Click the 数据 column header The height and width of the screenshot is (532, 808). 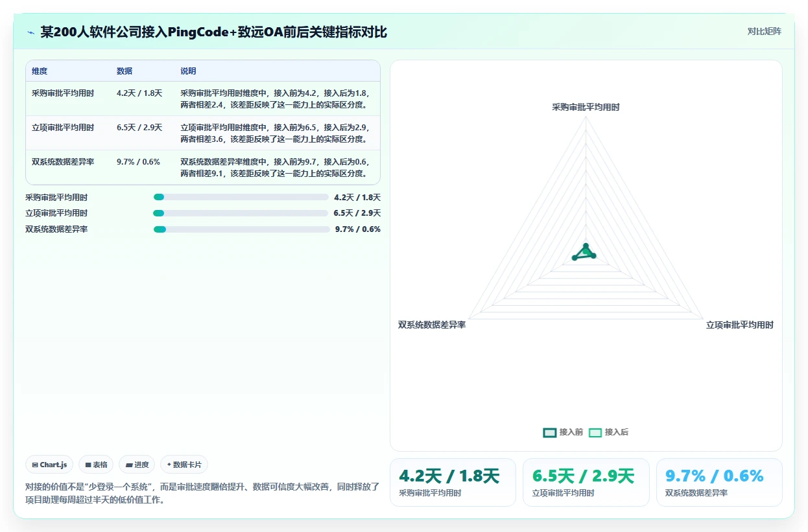[x=125, y=71]
